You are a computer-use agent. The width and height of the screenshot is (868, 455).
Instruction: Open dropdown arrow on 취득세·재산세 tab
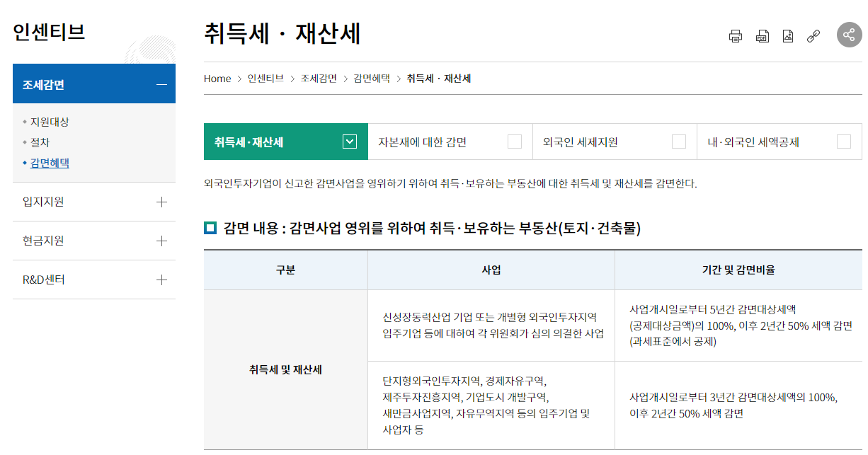349,142
